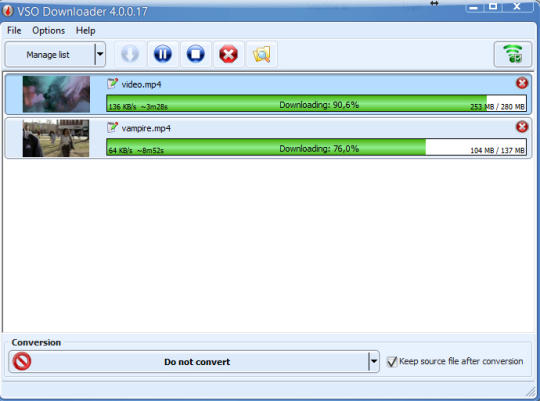Click the red X delete toolbar icon

(x=228, y=54)
